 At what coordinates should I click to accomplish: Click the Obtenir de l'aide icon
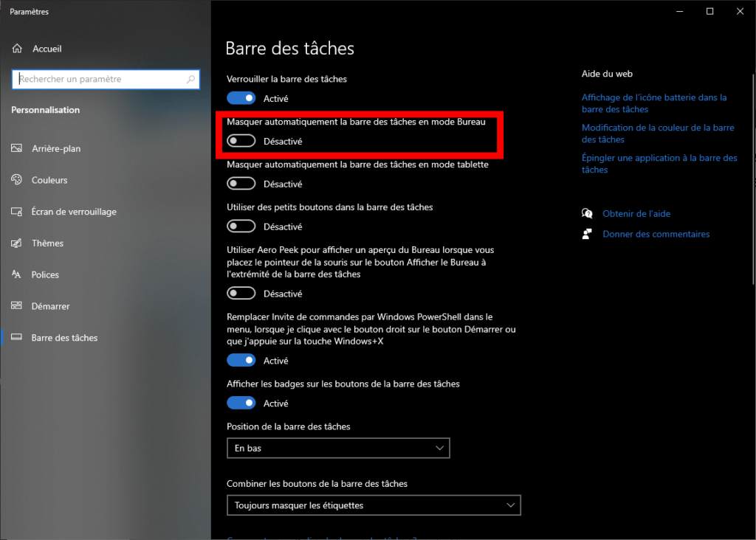[588, 213]
